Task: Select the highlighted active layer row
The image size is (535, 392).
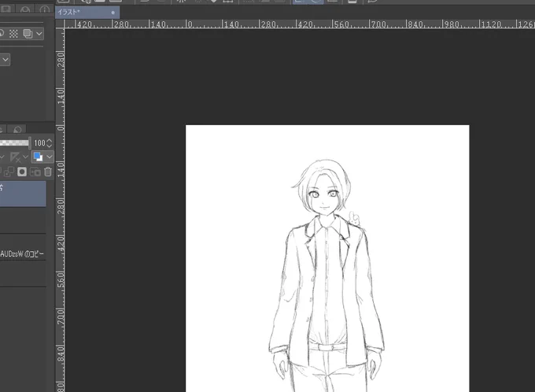Action: pyautogui.click(x=23, y=194)
